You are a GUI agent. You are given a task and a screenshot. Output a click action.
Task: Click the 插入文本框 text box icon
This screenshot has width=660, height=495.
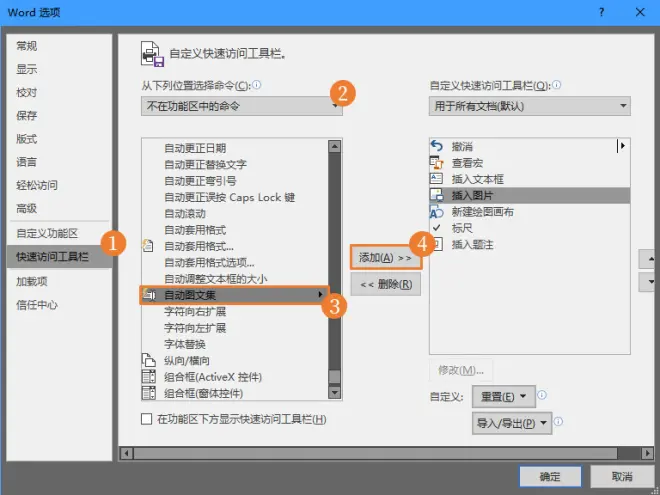(x=436, y=178)
